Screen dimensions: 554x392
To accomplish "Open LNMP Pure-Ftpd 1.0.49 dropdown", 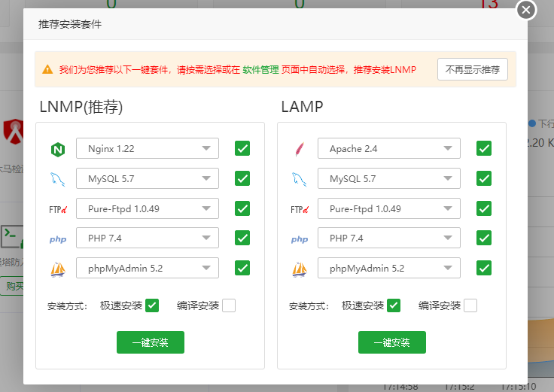I will pos(148,208).
